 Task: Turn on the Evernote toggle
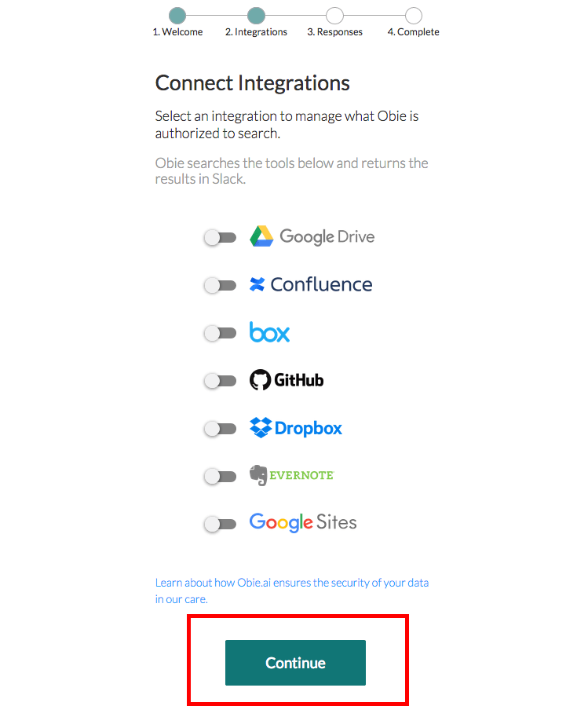click(x=220, y=476)
